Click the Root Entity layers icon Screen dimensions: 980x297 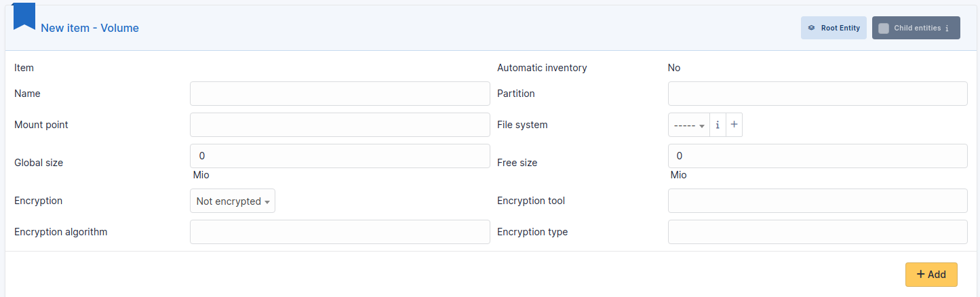[811, 28]
